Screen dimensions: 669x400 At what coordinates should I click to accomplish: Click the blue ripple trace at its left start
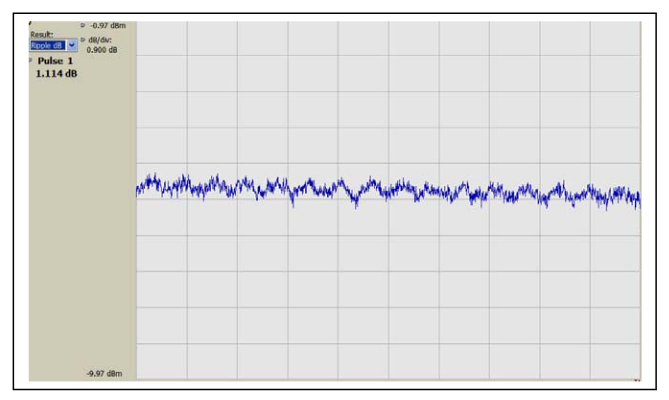tap(140, 184)
